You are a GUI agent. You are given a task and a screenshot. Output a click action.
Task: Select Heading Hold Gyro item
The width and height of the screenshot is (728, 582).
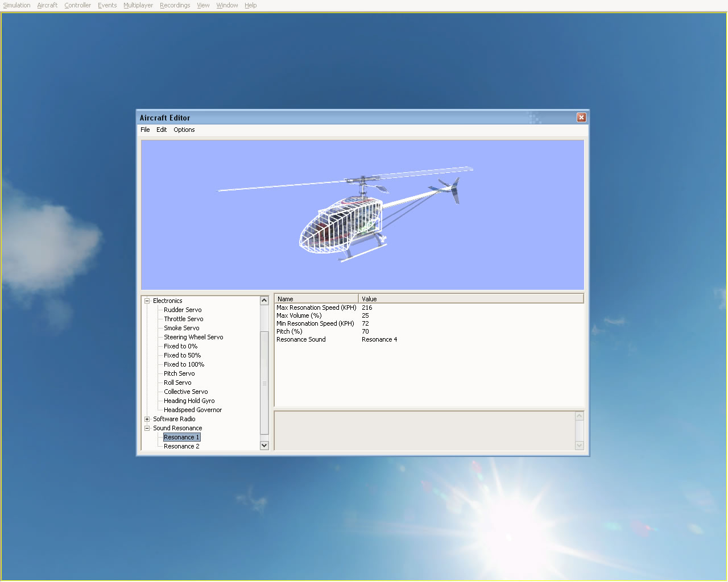[189, 401]
